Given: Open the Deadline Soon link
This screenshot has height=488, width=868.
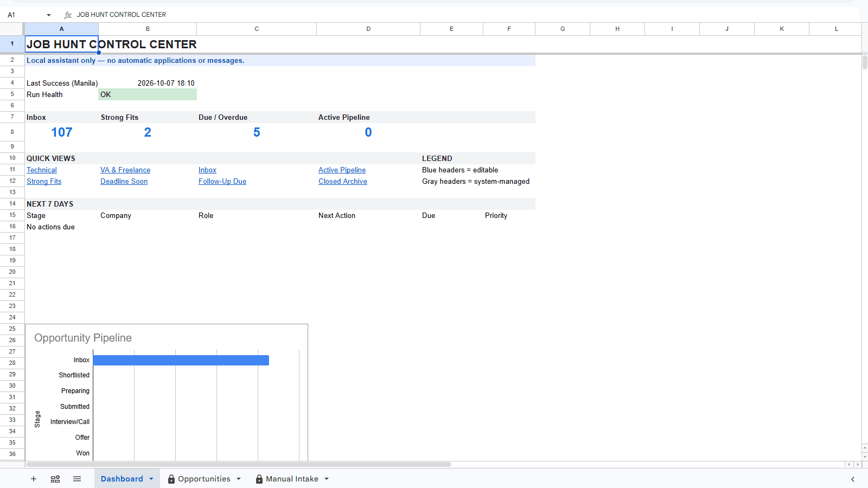Looking at the screenshot, I should pos(124,181).
